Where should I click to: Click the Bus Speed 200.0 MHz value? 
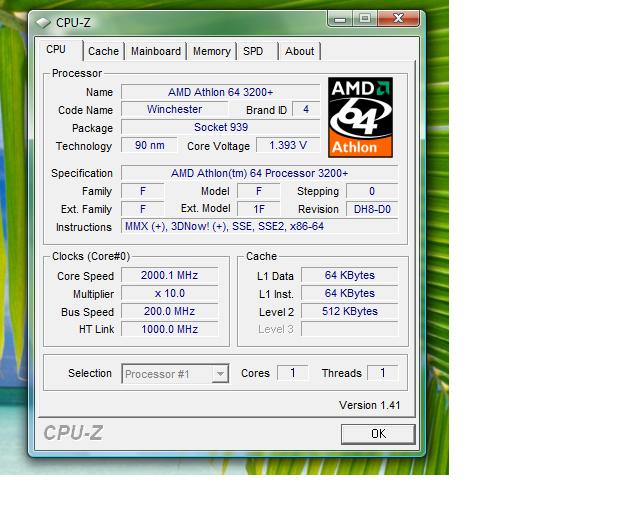click(169, 311)
